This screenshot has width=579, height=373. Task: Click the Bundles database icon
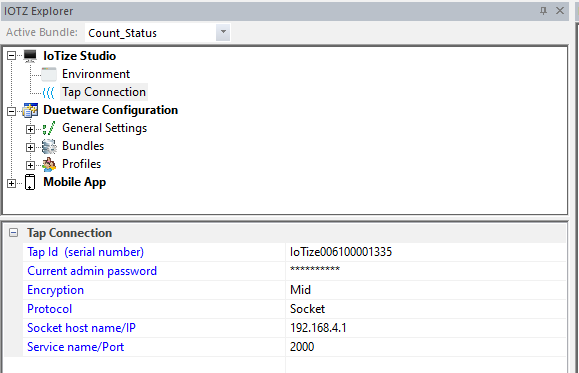tap(49, 146)
